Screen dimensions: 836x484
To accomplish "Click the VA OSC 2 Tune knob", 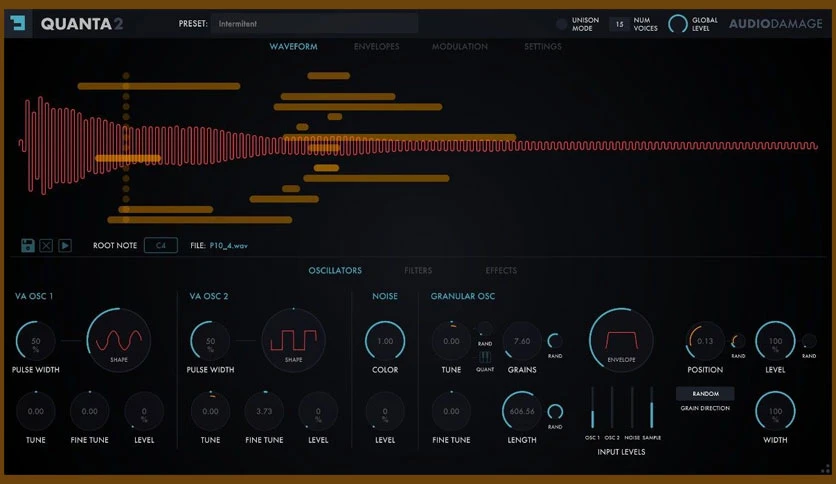I will tap(211, 412).
